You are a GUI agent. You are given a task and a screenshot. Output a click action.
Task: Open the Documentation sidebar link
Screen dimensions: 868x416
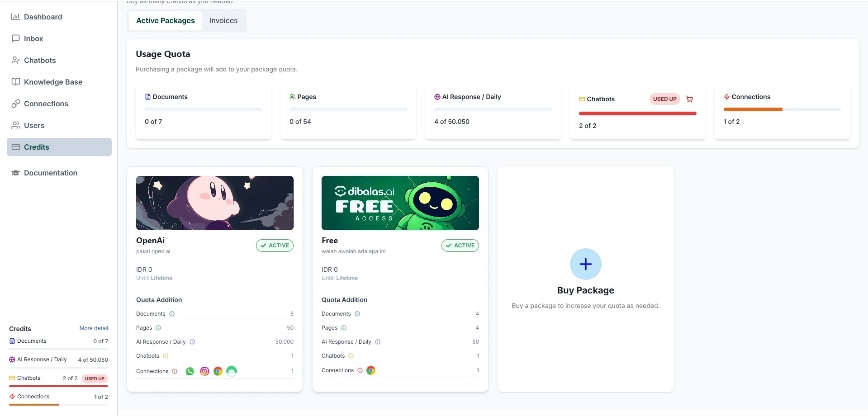click(51, 173)
